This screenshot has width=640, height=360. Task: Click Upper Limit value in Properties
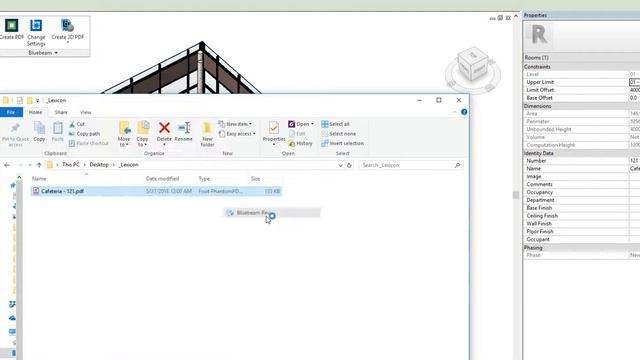634,82
